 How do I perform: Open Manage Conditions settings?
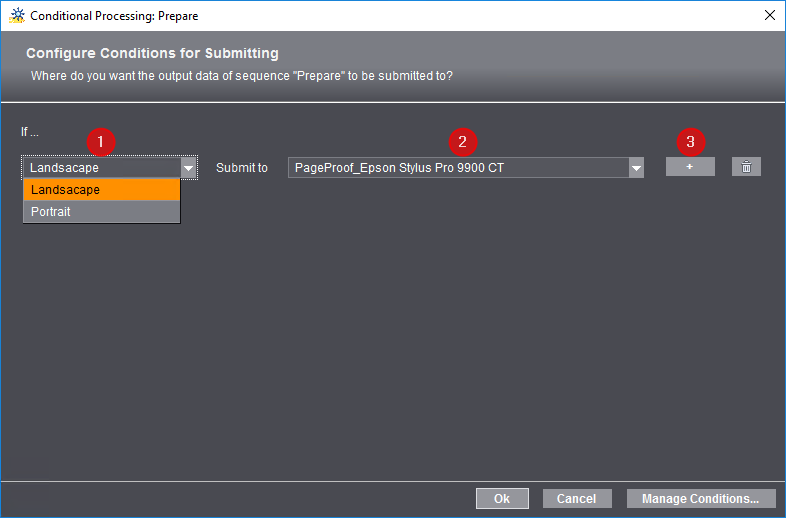click(700, 498)
